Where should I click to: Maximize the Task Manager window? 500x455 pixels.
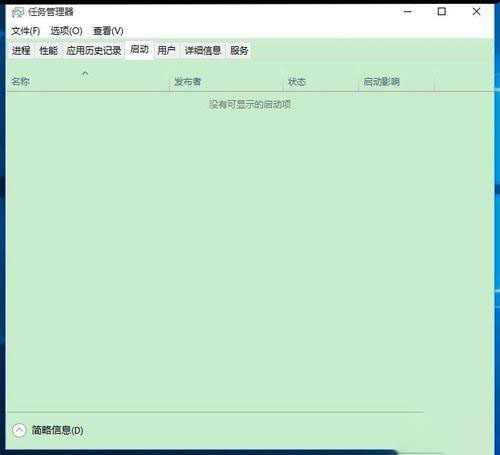coord(442,12)
